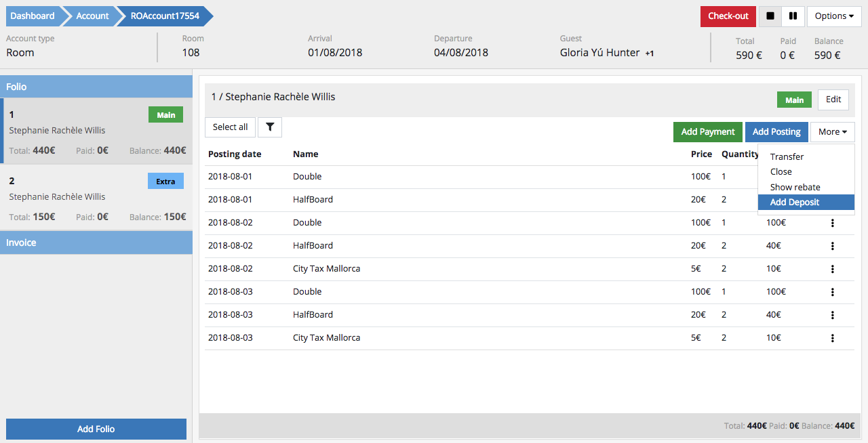Viewport: 868px width, 443px height.
Task: Switch to single-pane layout view
Action: [770, 16]
